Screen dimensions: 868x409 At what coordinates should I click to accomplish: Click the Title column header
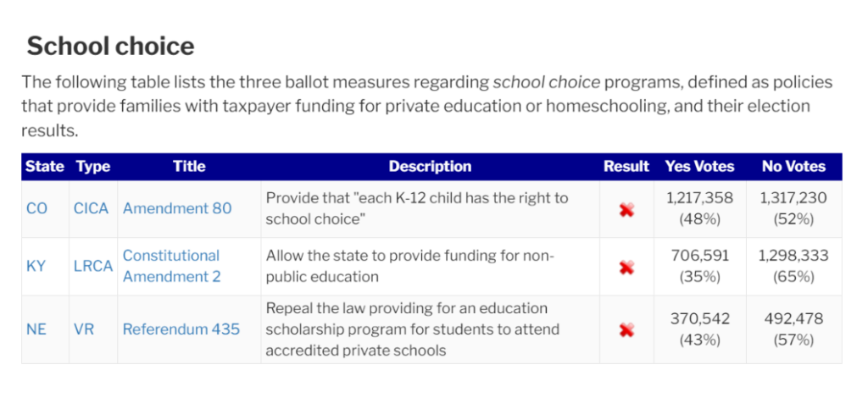(189, 167)
